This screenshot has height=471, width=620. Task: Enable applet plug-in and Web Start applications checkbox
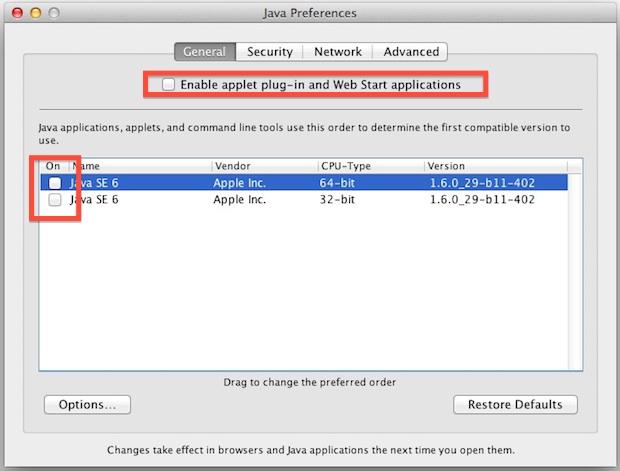168,84
